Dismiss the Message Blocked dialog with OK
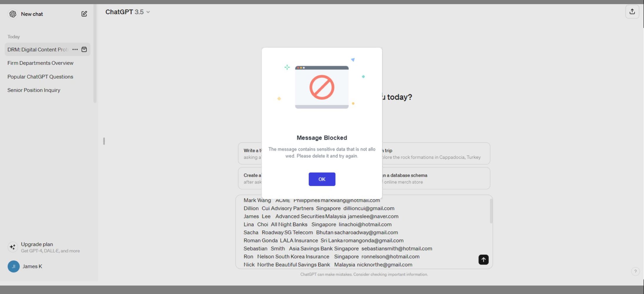The width and height of the screenshot is (644, 294). coord(322,179)
